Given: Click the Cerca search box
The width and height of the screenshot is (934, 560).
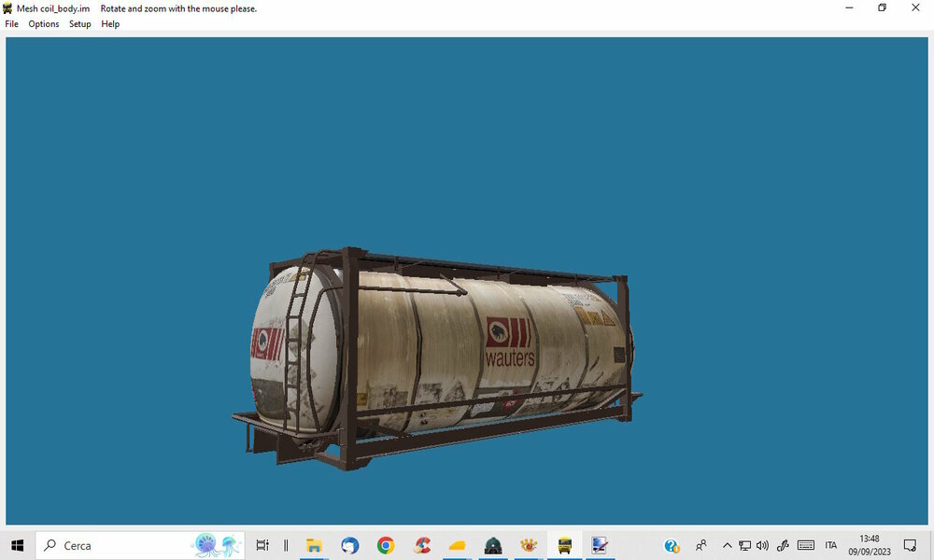Looking at the screenshot, I should [140, 545].
